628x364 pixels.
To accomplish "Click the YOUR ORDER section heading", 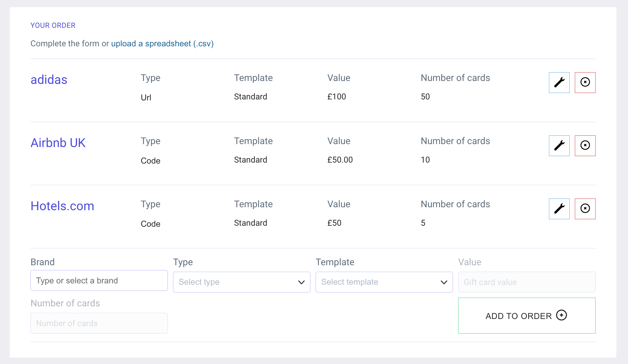I will [53, 26].
